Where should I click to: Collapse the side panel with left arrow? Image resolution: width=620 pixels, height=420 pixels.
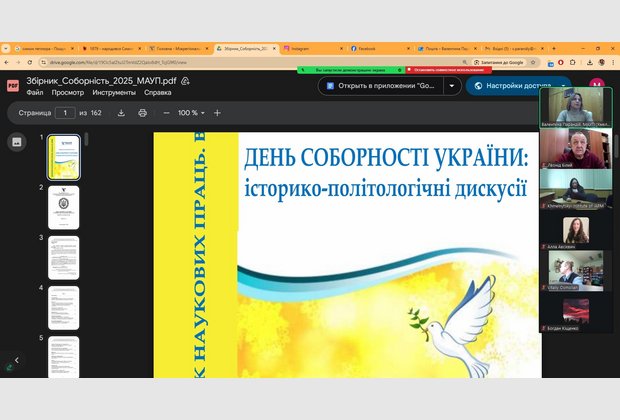(x=16, y=360)
